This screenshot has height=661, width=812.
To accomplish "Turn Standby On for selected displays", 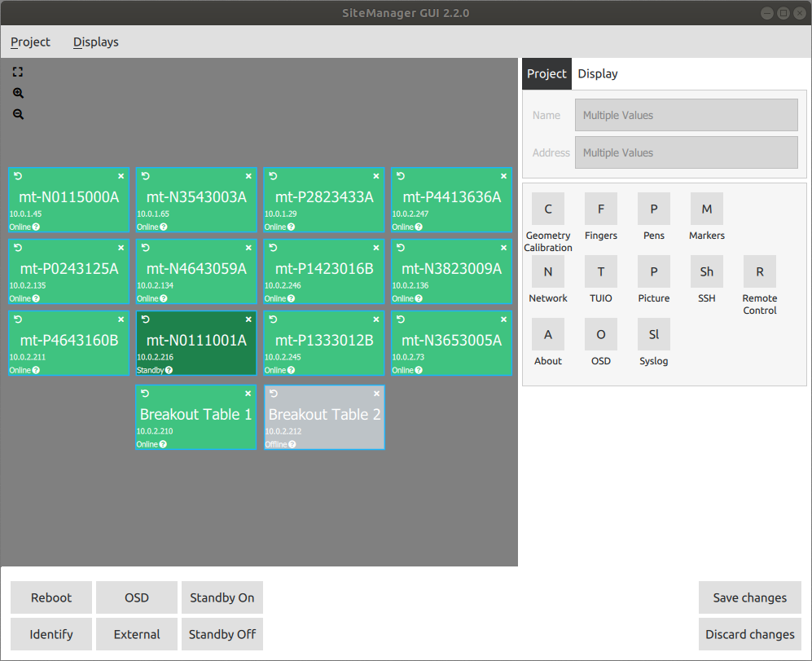I will coord(222,597).
